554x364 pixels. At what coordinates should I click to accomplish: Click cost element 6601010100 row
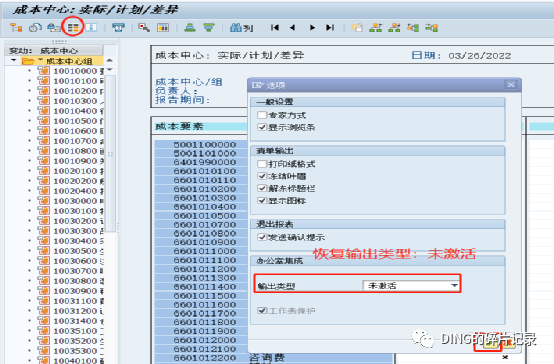[x=201, y=171]
